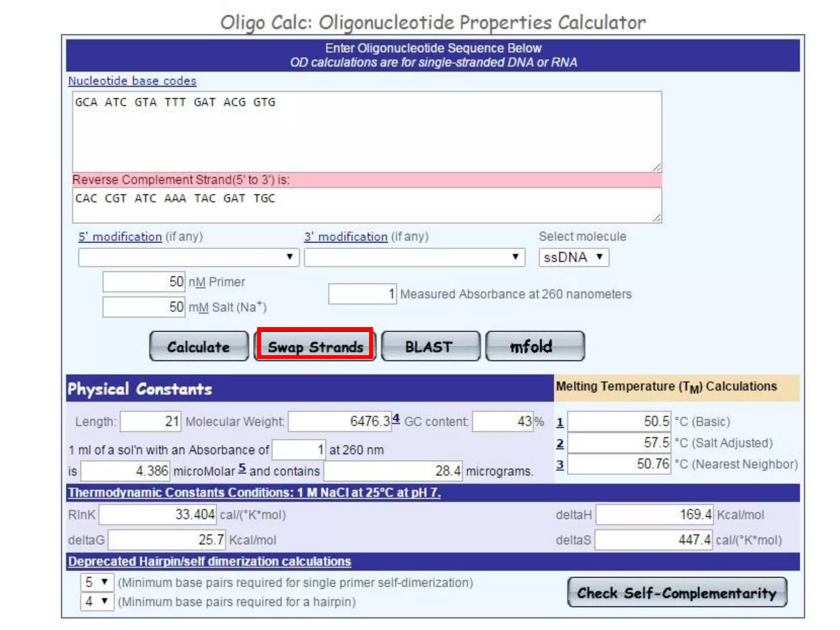Open the 5' modification dropdown
The height and width of the screenshot is (630, 840).
tap(188, 257)
